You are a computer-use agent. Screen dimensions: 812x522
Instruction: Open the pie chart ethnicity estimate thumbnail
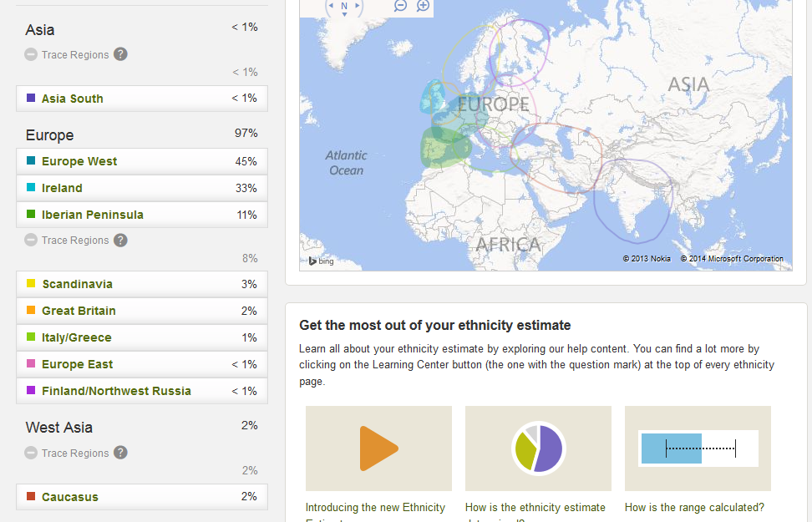click(x=538, y=449)
